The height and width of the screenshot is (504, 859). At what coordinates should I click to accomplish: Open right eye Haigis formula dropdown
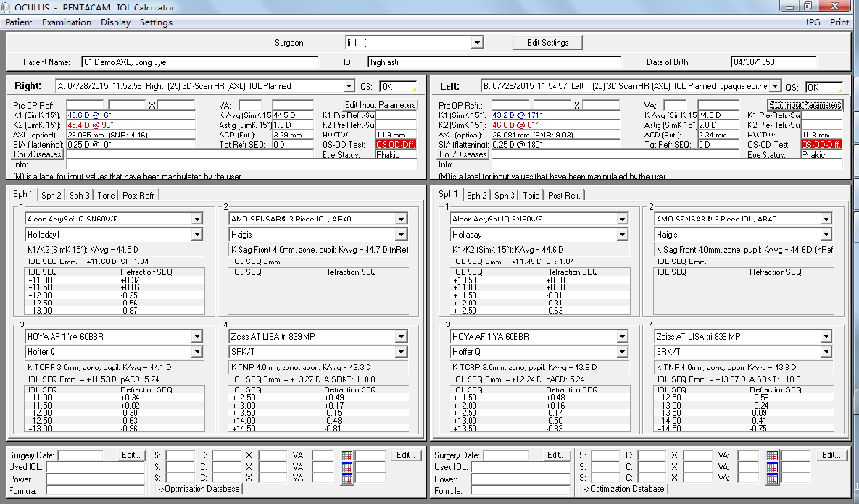[401, 235]
